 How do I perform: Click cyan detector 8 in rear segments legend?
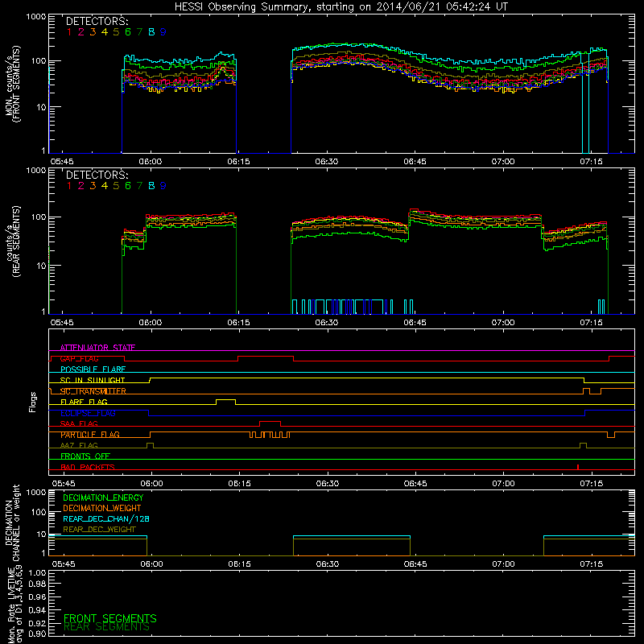point(151,186)
